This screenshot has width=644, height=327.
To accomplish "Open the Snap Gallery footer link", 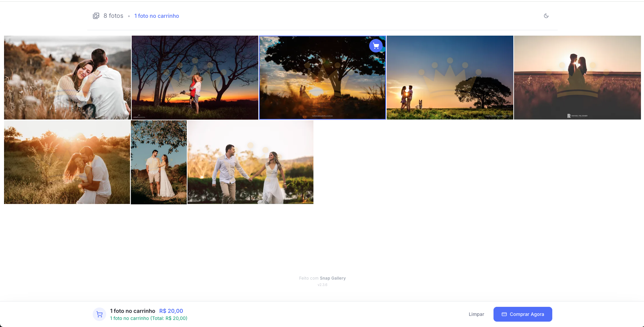I will pos(333,278).
